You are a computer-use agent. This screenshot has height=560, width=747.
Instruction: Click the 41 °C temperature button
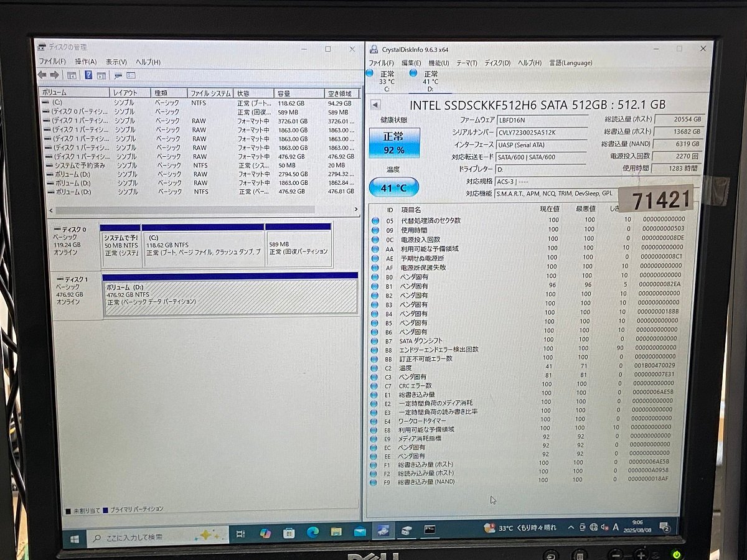(393, 187)
